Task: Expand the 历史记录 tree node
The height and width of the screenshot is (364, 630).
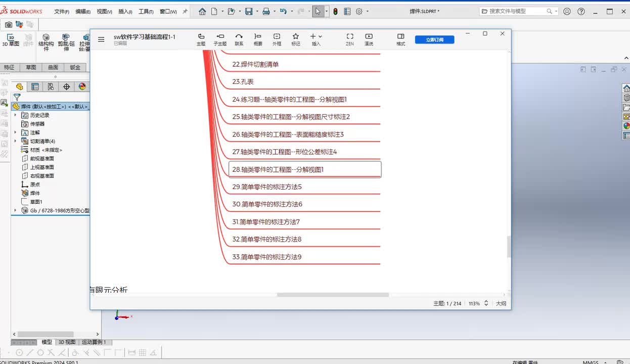Action: pyautogui.click(x=15, y=115)
